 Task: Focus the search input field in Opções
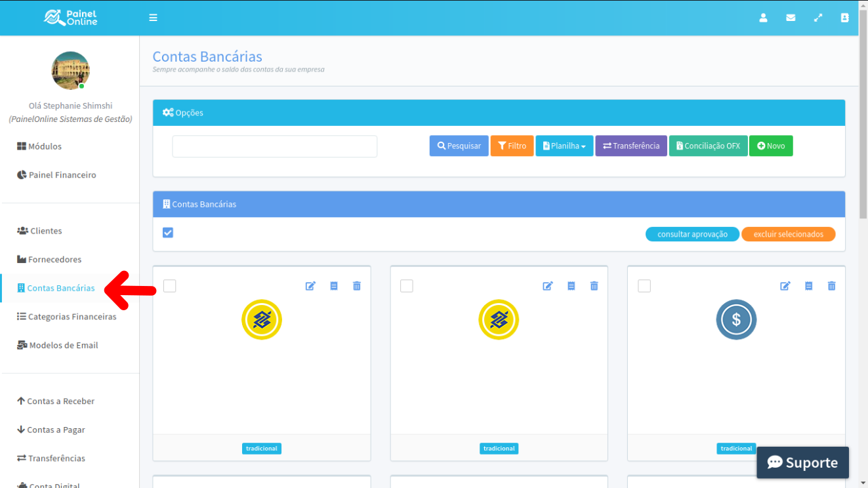pyautogui.click(x=275, y=146)
